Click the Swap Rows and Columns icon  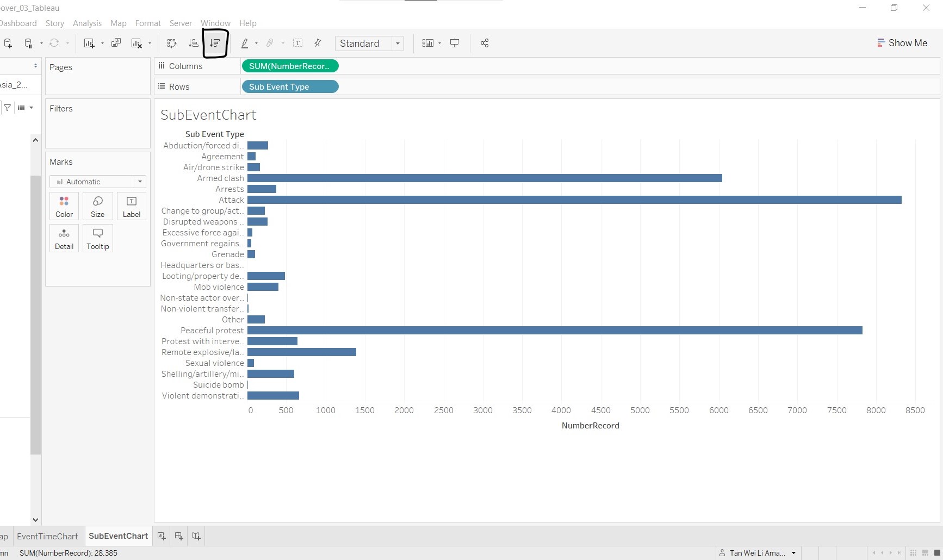(x=172, y=43)
